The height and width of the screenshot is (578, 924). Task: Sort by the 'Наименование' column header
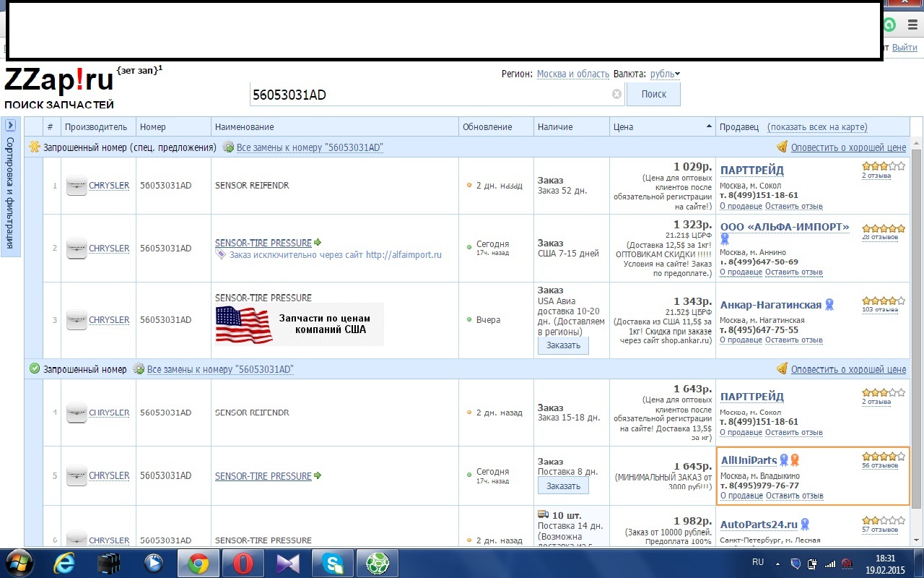click(245, 126)
